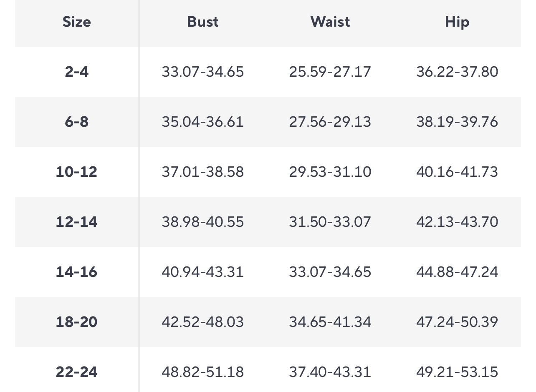Select the 22-24 size row label
This screenshot has height=392, width=536.
click(76, 372)
